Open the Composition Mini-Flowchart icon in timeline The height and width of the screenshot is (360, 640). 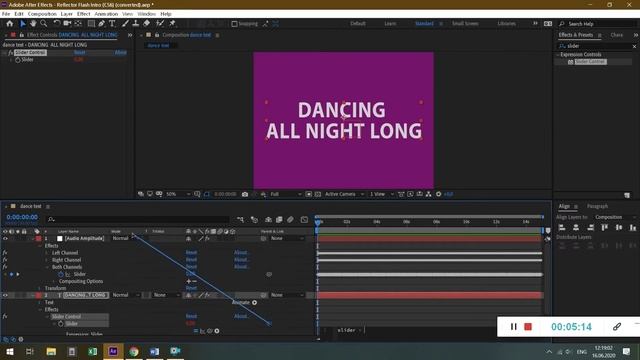click(240, 220)
